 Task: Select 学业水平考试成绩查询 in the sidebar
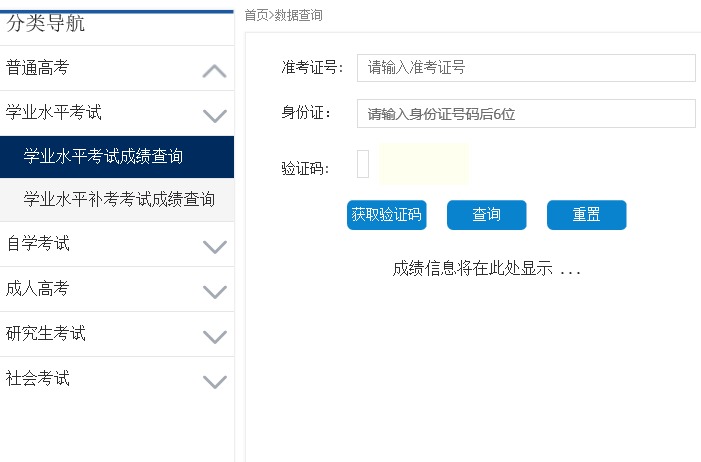point(103,156)
